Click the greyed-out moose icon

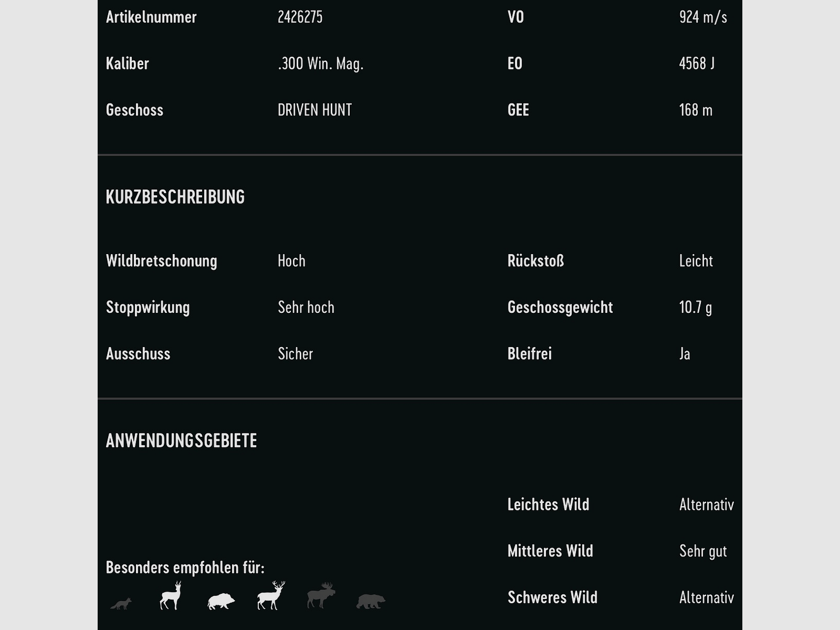pos(321,596)
